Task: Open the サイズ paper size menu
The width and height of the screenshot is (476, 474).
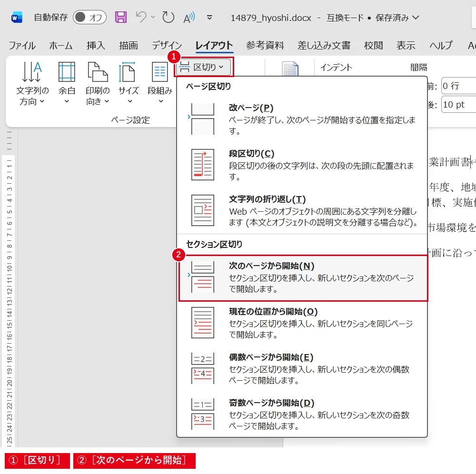Action: pos(129,83)
